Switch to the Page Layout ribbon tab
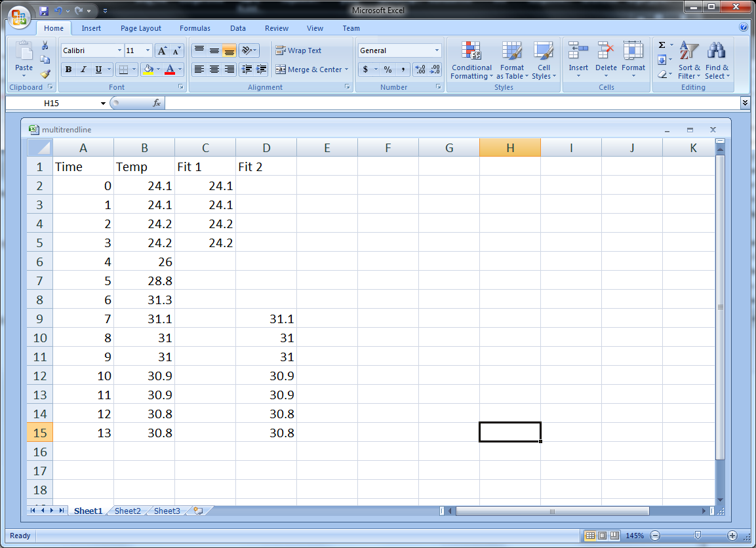The height and width of the screenshot is (548, 756). click(x=141, y=28)
